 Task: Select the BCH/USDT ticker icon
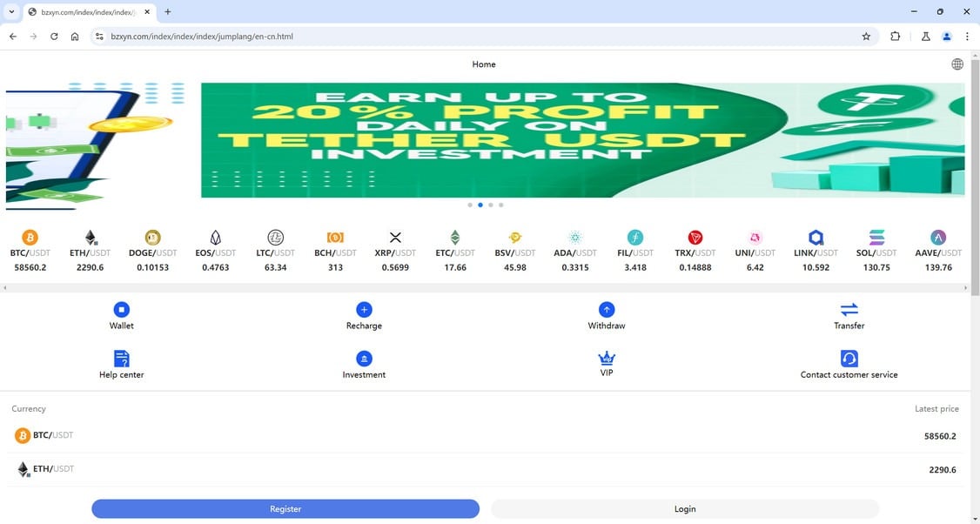336,238
